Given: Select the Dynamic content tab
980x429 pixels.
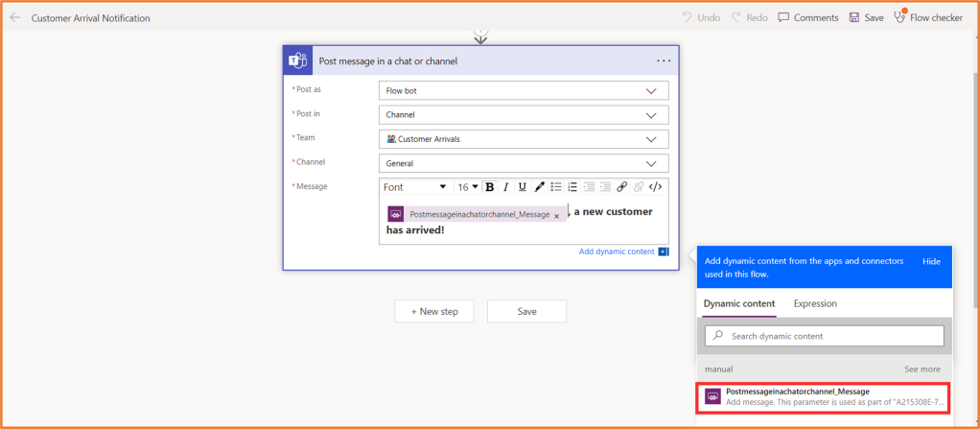Looking at the screenshot, I should 738,303.
